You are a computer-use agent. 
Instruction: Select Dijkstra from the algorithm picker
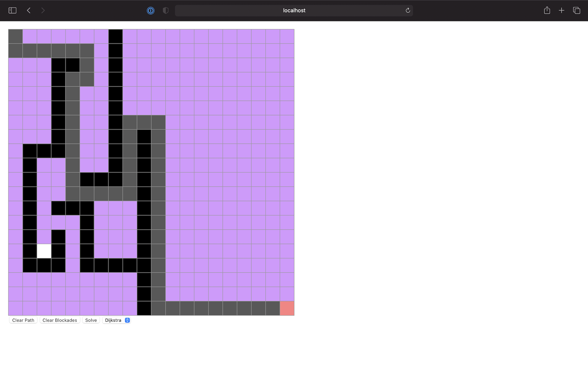click(x=113, y=320)
